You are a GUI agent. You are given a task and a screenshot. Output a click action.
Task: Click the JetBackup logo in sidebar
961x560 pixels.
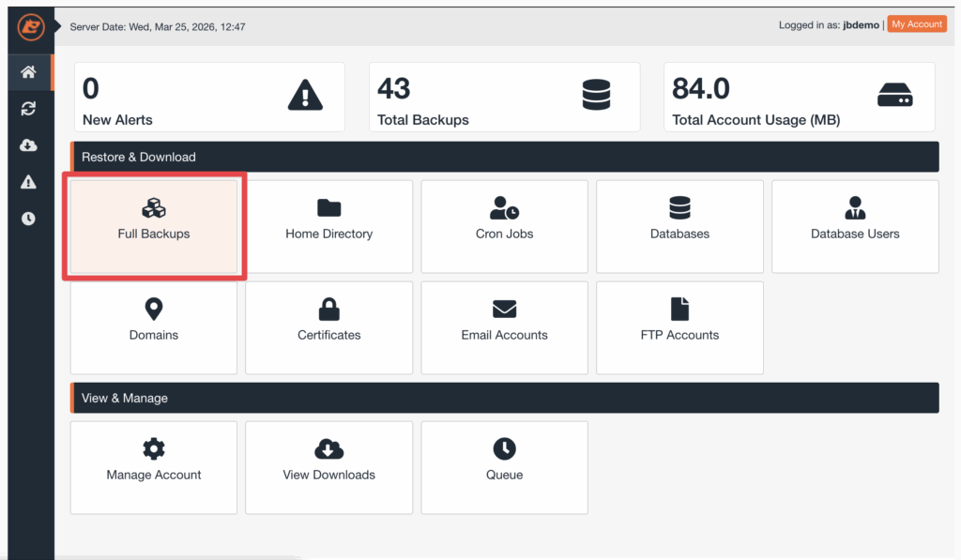30,27
